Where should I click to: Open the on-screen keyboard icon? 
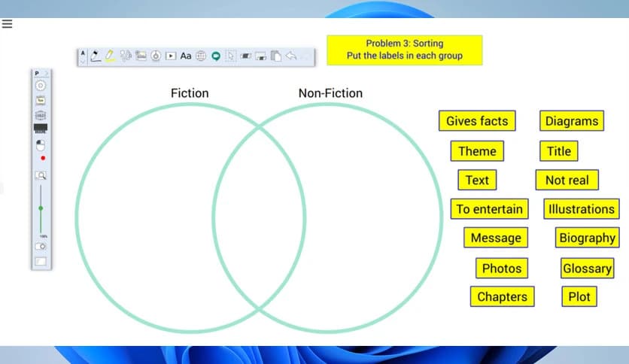point(41,129)
